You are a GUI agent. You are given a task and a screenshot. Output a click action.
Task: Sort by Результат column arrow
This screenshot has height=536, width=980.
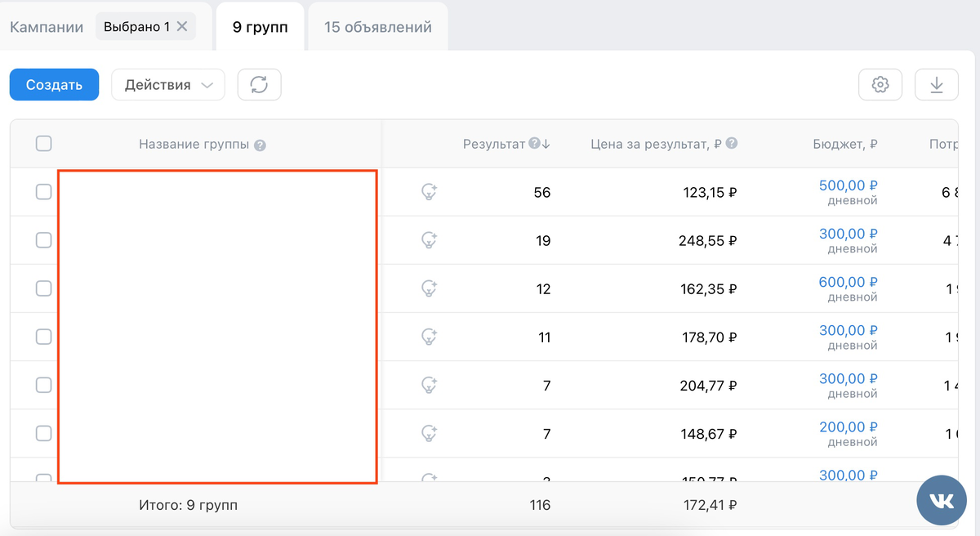[546, 144]
